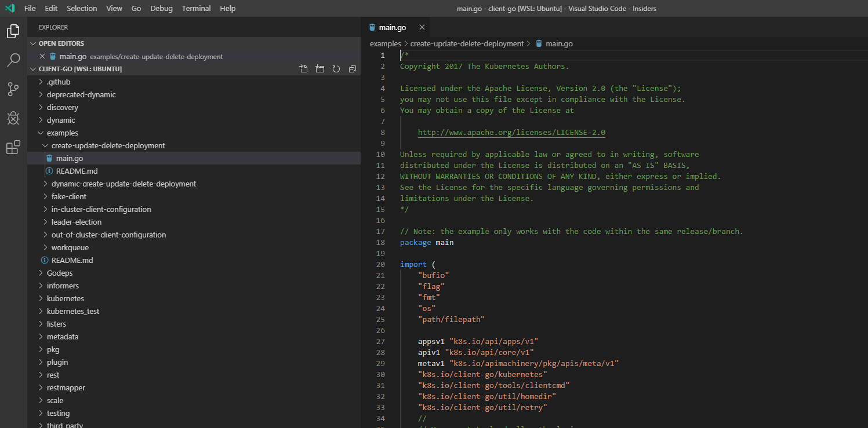This screenshot has width=868, height=428.
Task: Click info icon of examples README.md
Action: [45, 260]
